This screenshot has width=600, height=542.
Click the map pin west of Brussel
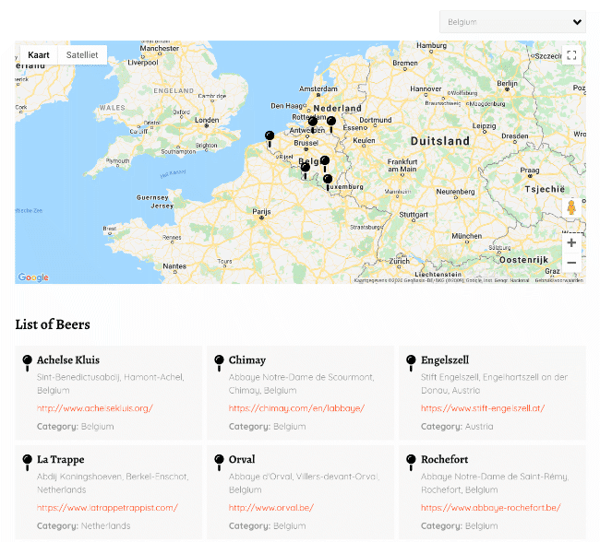[x=270, y=139]
